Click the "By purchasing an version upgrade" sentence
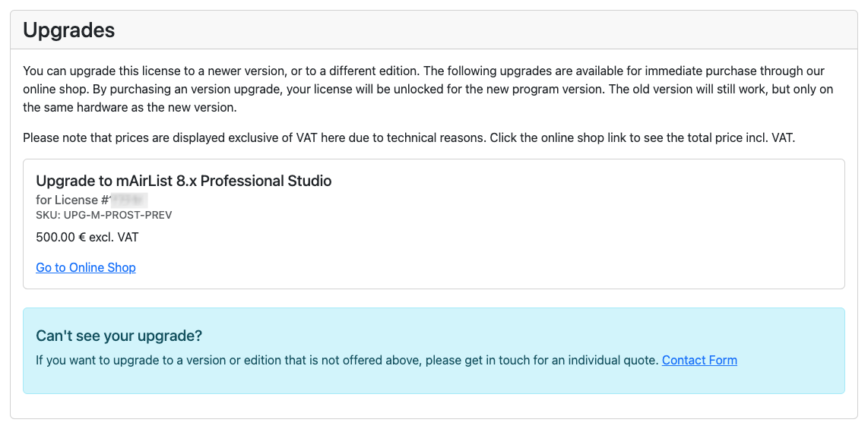868x429 pixels. point(304,90)
